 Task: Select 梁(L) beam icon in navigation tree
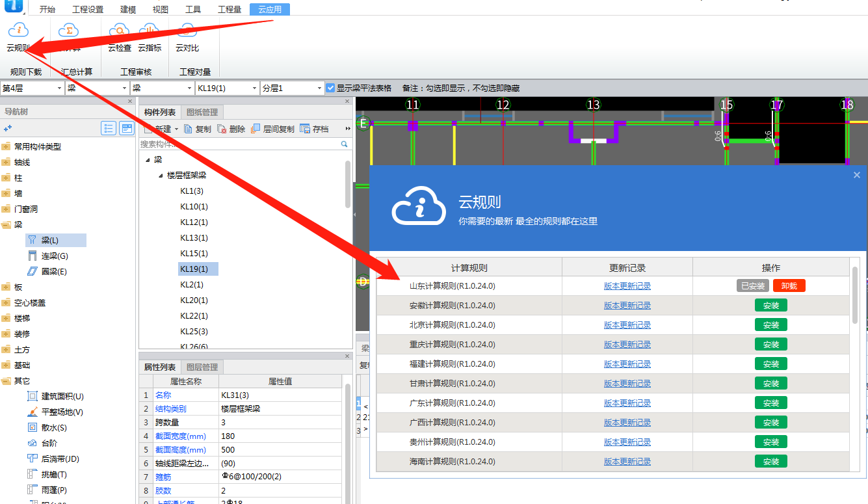(x=31, y=240)
